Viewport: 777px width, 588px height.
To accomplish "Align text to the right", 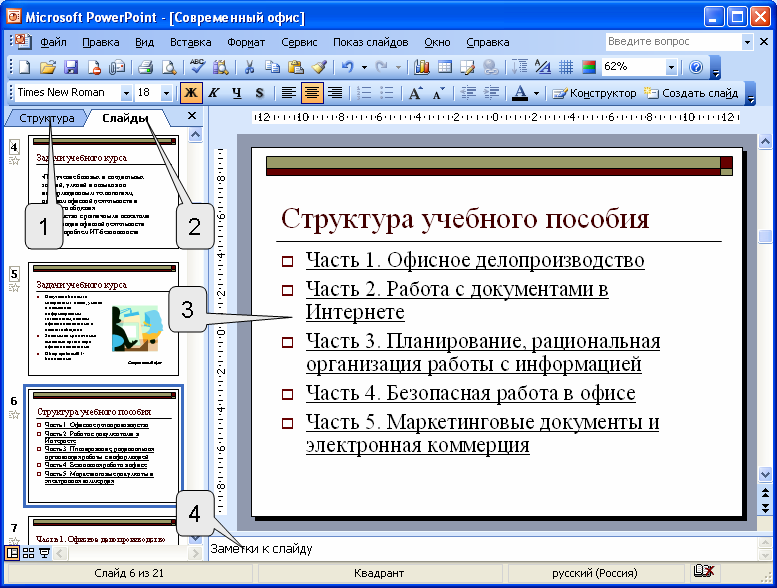I will pos(335,93).
